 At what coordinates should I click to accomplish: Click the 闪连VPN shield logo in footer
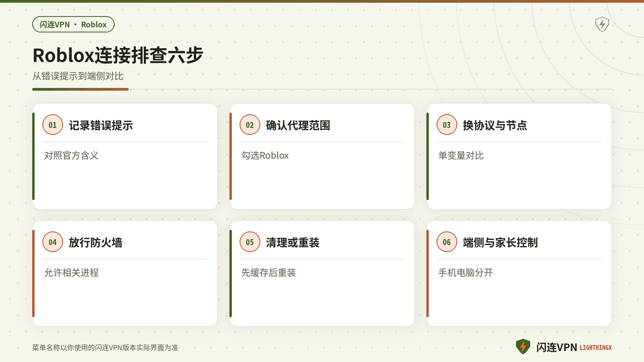pyautogui.click(x=523, y=347)
